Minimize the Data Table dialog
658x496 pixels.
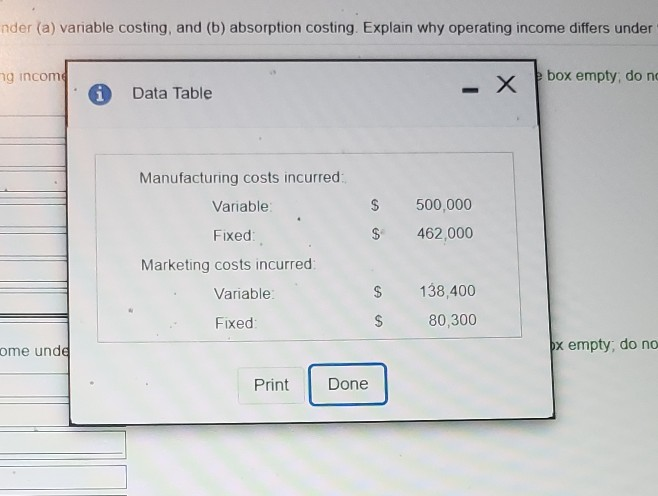(x=470, y=90)
